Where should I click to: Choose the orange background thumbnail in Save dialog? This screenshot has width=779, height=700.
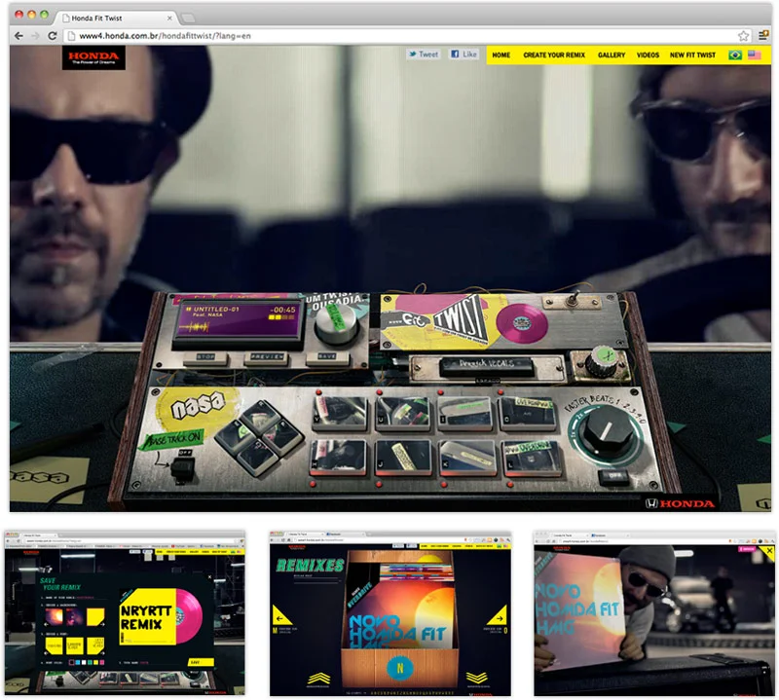coord(54,616)
